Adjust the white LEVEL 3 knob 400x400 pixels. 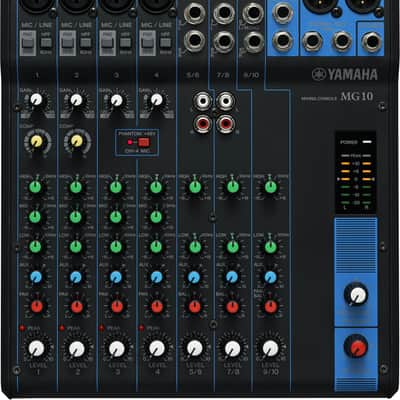[117, 349]
